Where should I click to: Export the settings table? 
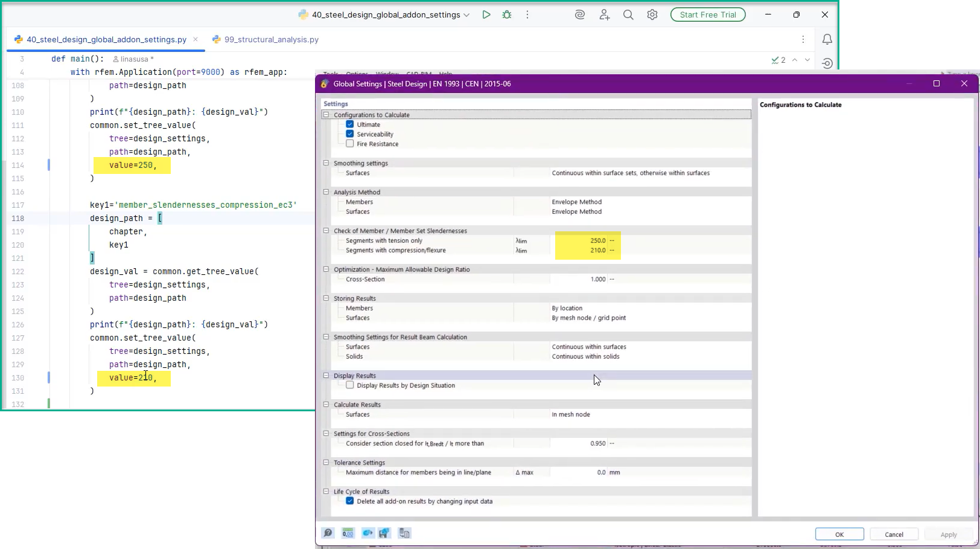click(405, 533)
